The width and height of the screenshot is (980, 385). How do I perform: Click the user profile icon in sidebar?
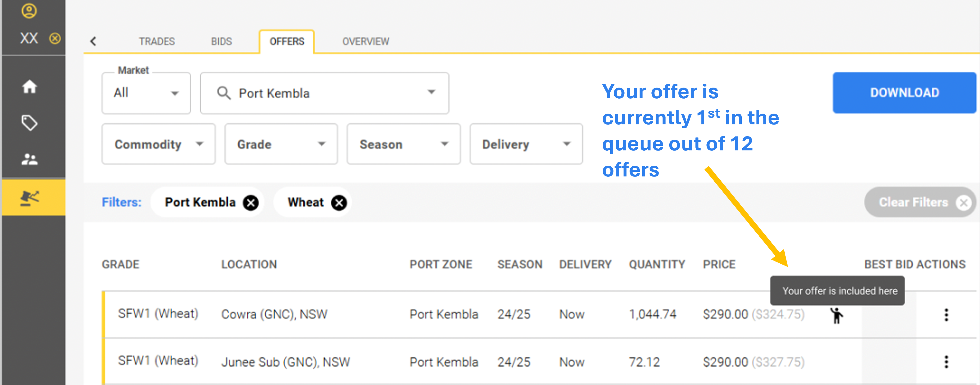coord(29,11)
